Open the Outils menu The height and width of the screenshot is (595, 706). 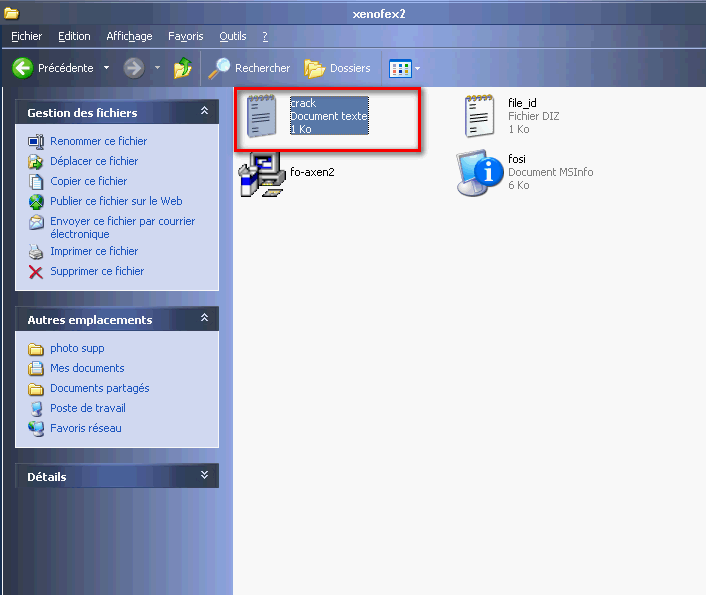[x=233, y=36]
